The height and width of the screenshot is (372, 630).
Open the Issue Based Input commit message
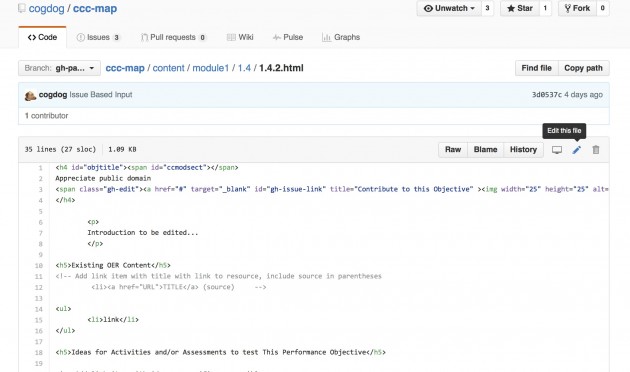[x=101, y=95]
